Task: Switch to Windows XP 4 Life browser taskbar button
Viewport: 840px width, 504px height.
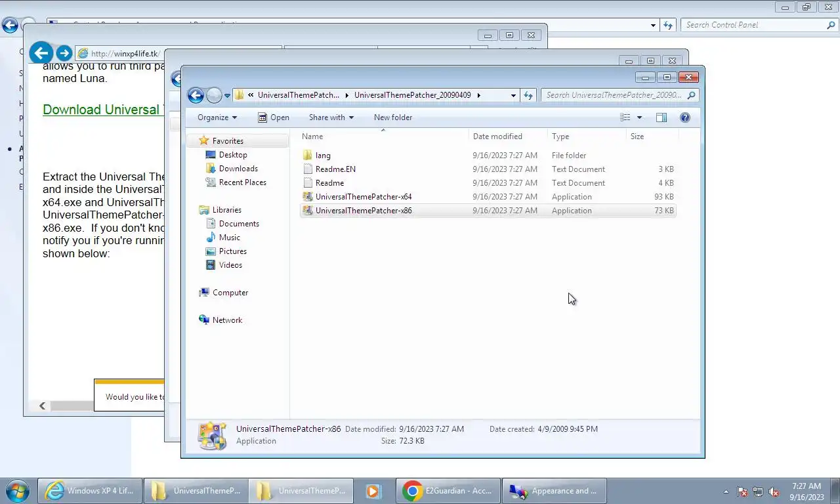Action: tap(90, 491)
